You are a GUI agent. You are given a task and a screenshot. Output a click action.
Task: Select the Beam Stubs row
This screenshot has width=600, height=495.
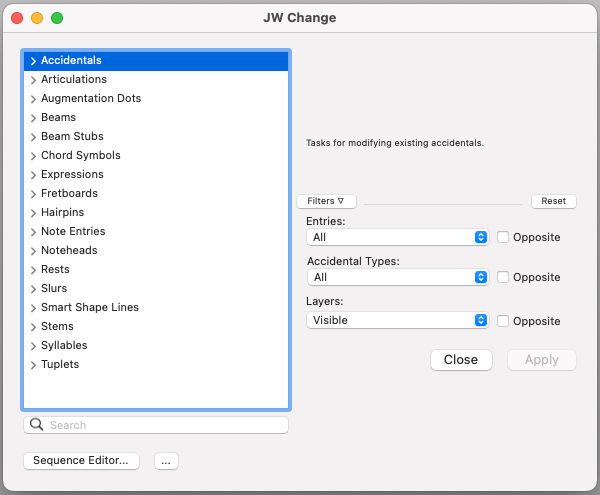pyautogui.click(x=156, y=136)
